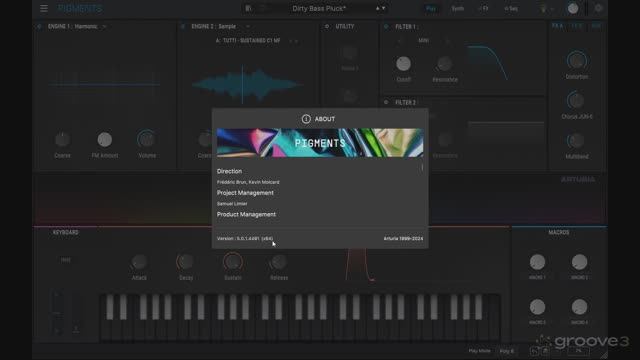Click the Arturia 1999-2024 copyright text
Screen dimensions: 640x360
tap(403, 238)
